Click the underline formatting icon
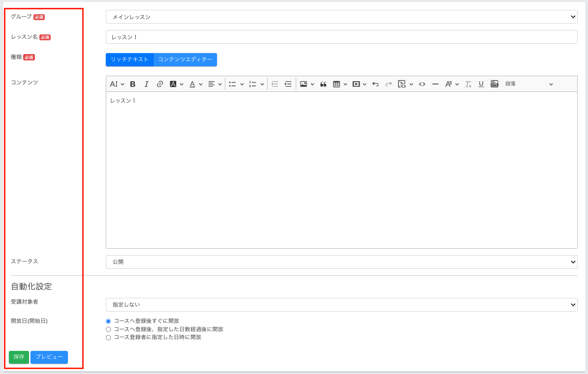588x374 pixels. pos(481,84)
